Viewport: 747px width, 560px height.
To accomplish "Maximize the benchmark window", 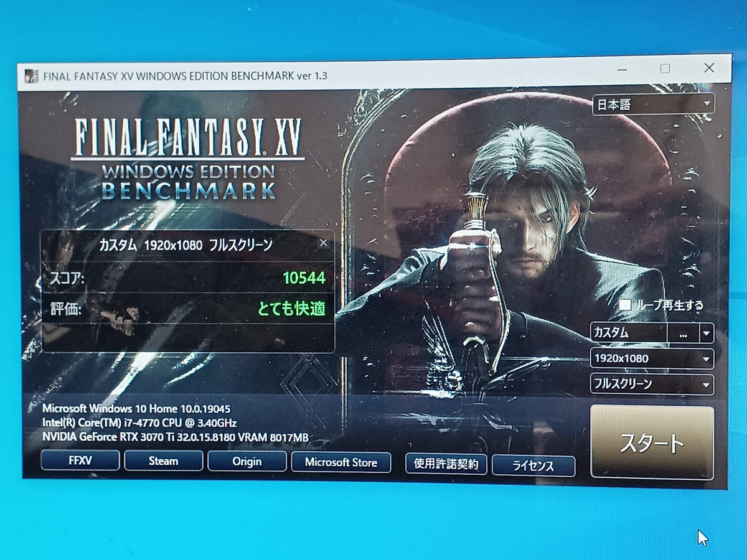I will [665, 68].
